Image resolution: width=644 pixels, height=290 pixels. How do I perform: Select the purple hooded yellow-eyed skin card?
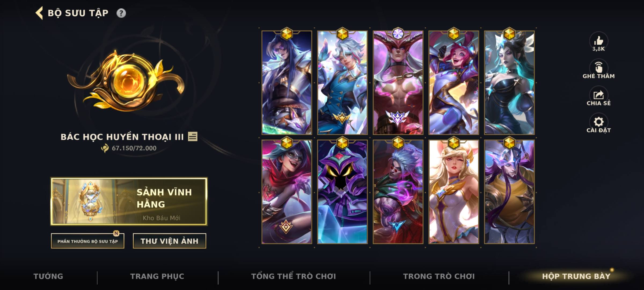tap(342, 192)
